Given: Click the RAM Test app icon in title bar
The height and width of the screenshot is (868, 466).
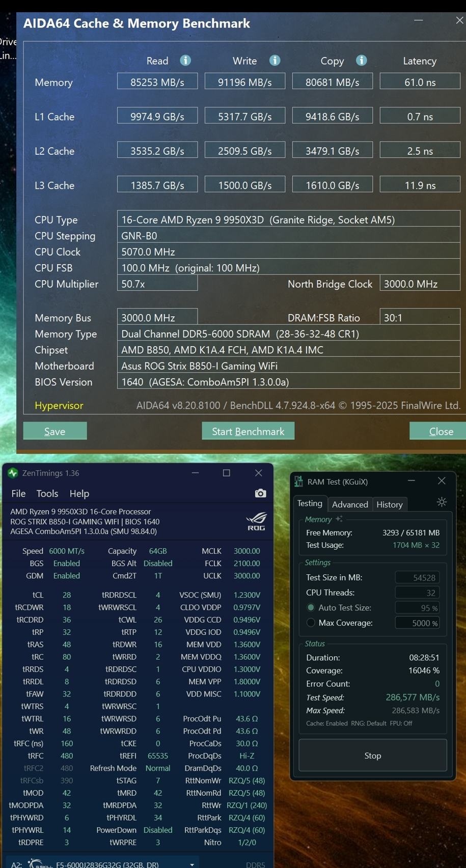Looking at the screenshot, I should [299, 482].
